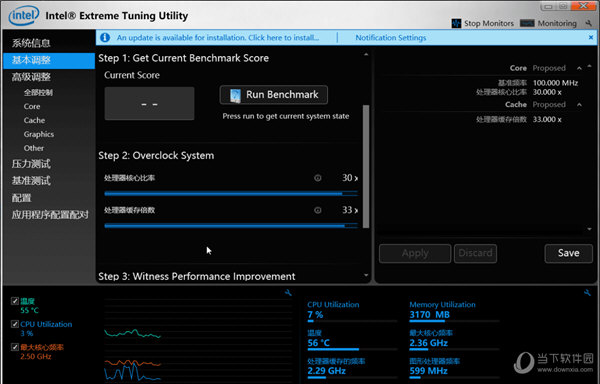
Task: Click the scroll-down arrow of steps panel
Action: click(x=366, y=275)
